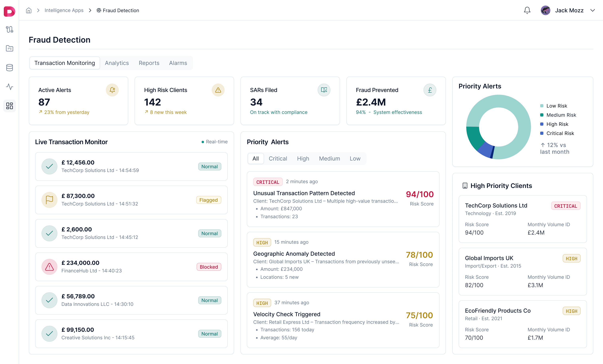Click the Fraud Prevented pound icon
This screenshot has height=364, width=603.
(x=430, y=90)
